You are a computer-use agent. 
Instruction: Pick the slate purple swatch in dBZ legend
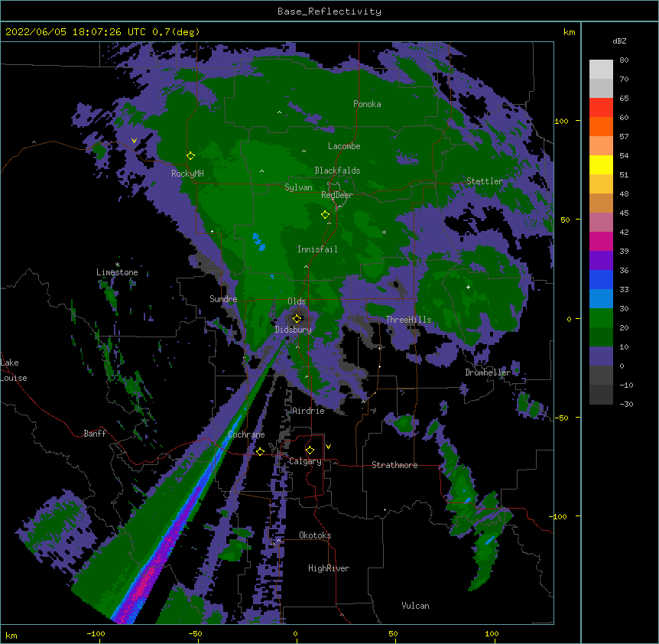tap(601, 356)
